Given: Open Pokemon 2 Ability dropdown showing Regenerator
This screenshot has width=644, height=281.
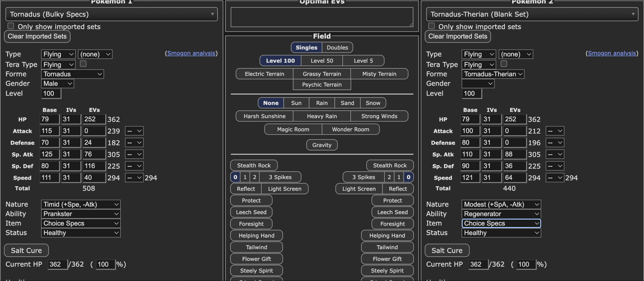Looking at the screenshot, I should coord(501,214).
